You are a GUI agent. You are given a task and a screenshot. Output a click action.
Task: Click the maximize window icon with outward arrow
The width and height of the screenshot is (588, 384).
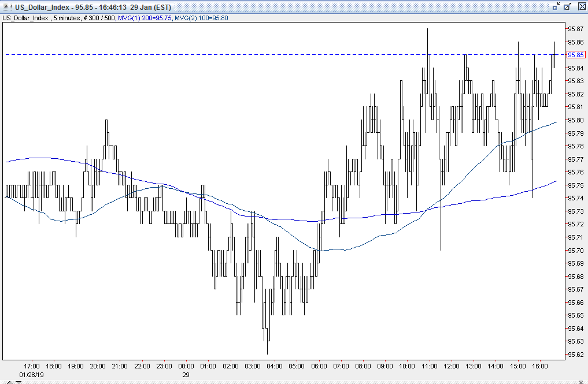pos(568,6)
